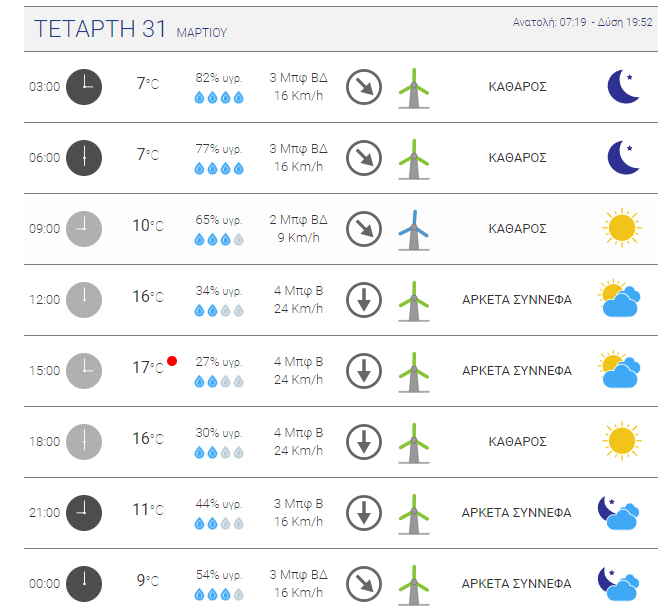Click the moon-and-cloud icon at 21:00
This screenshot has width=672, height=612.
[x=618, y=512]
